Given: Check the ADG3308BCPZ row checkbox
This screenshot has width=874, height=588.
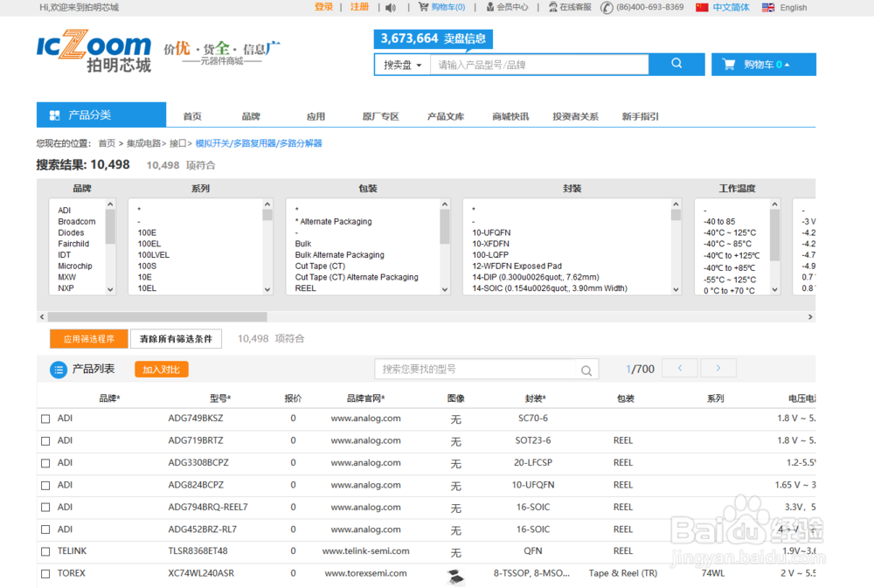Looking at the screenshot, I should point(45,463).
